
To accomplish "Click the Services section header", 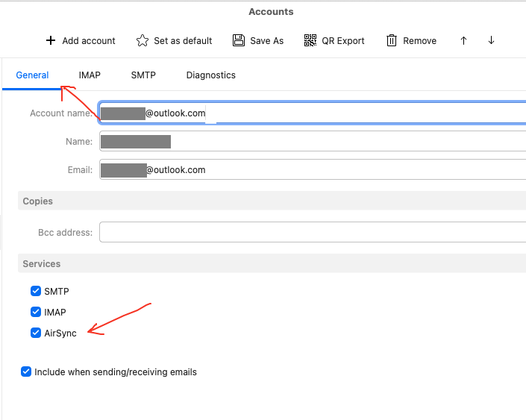I will point(42,264).
